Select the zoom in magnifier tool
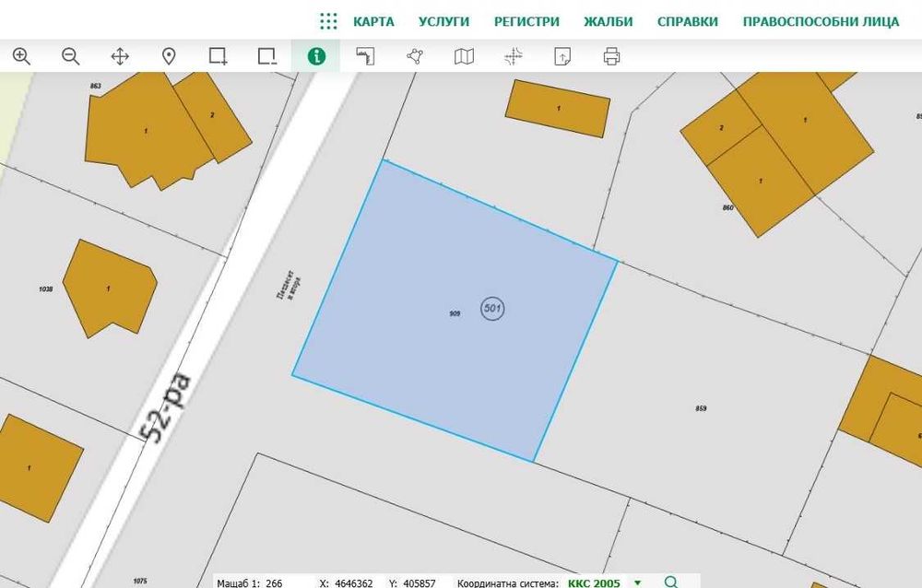This screenshot has height=588, width=922. pyautogui.click(x=22, y=56)
